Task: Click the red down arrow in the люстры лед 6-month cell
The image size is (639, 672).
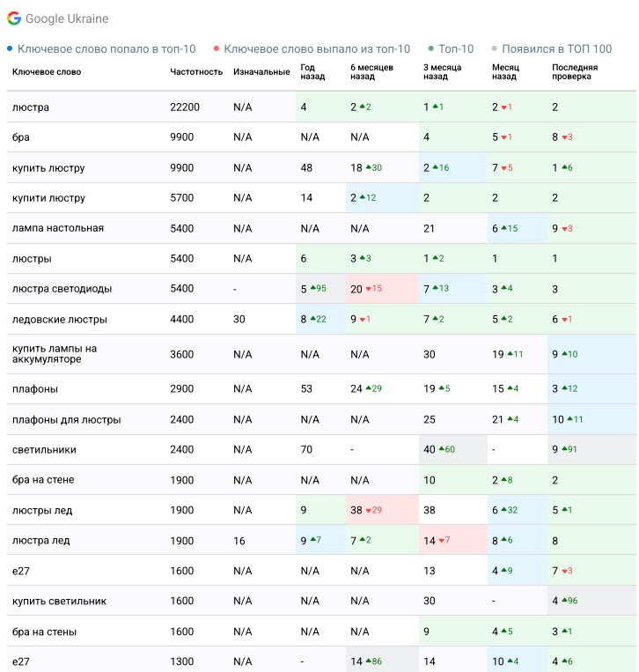Action: 369,511
